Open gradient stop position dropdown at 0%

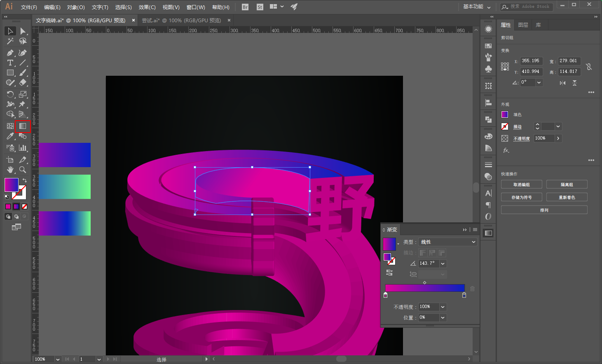(x=443, y=317)
